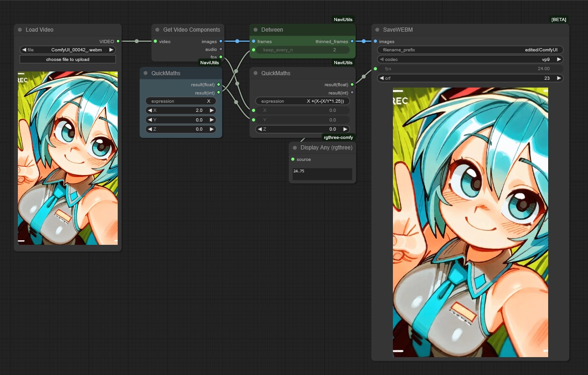Click the choose file to upload button

(x=68, y=60)
